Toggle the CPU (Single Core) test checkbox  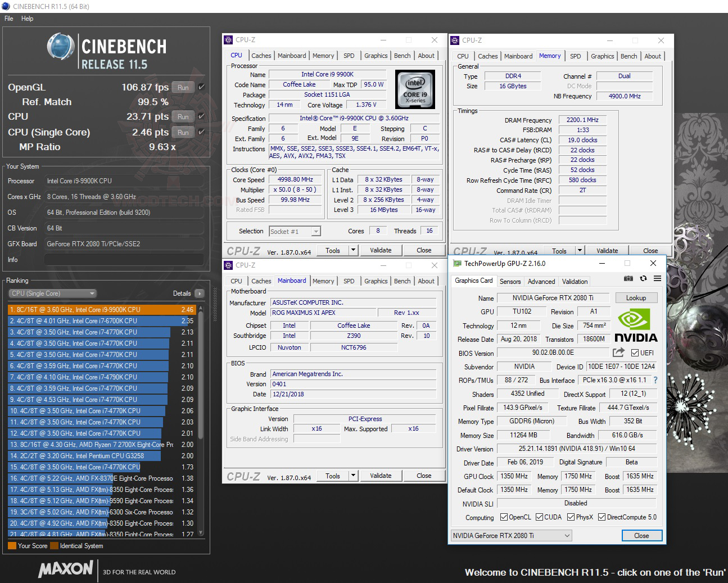click(201, 132)
